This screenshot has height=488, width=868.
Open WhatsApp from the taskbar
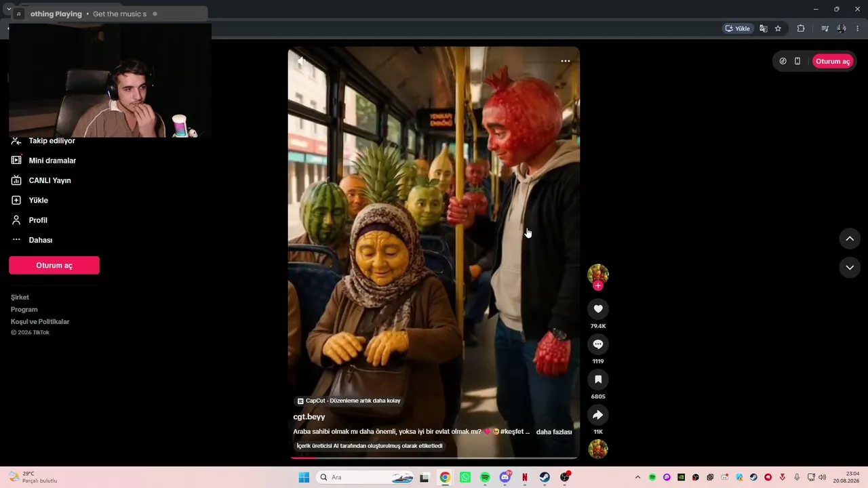click(465, 477)
